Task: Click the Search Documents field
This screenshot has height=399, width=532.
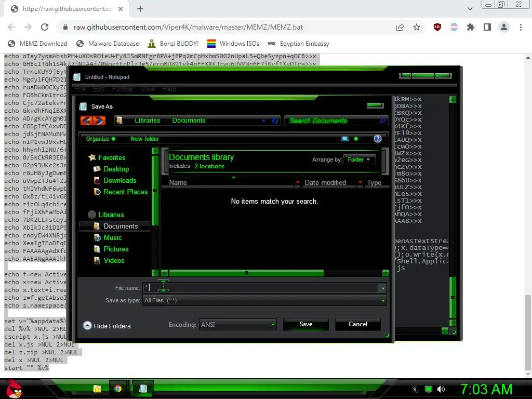Action: (332, 121)
